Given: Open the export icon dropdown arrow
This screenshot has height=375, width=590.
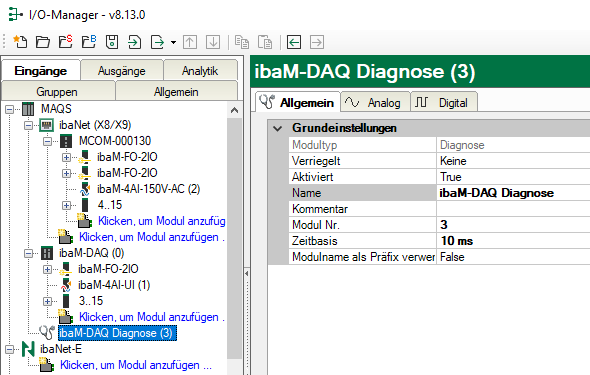Looking at the screenshot, I should [173, 42].
